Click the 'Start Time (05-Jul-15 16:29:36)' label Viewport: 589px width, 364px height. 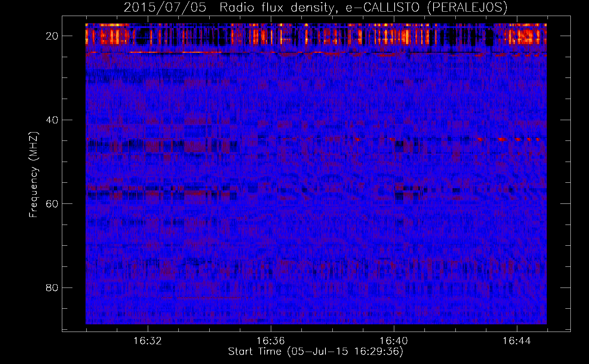(316, 352)
